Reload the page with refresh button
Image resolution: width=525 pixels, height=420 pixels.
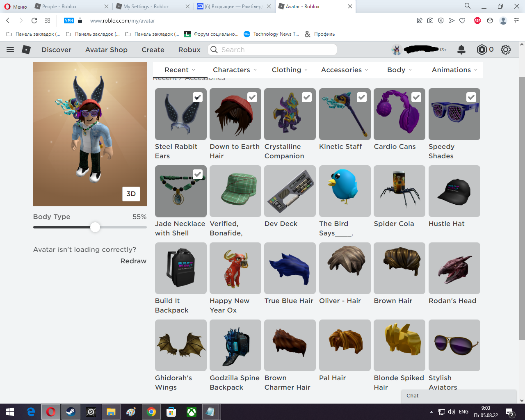point(34,21)
